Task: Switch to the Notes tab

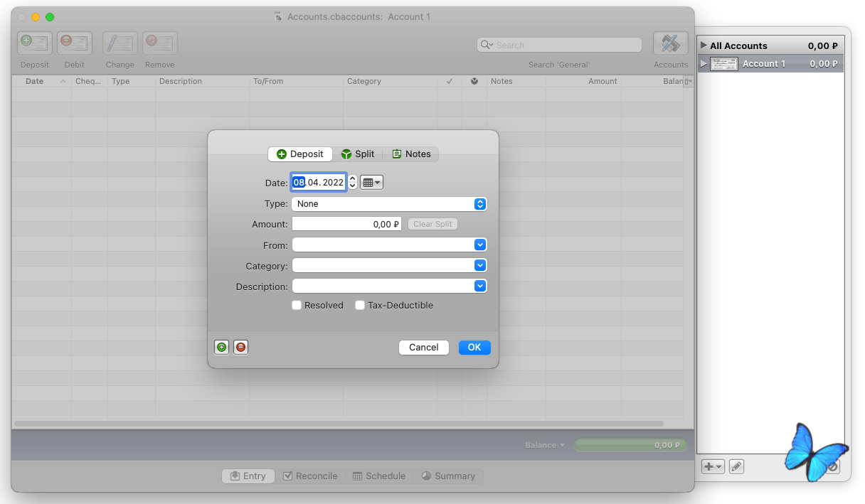Action: pyautogui.click(x=411, y=154)
